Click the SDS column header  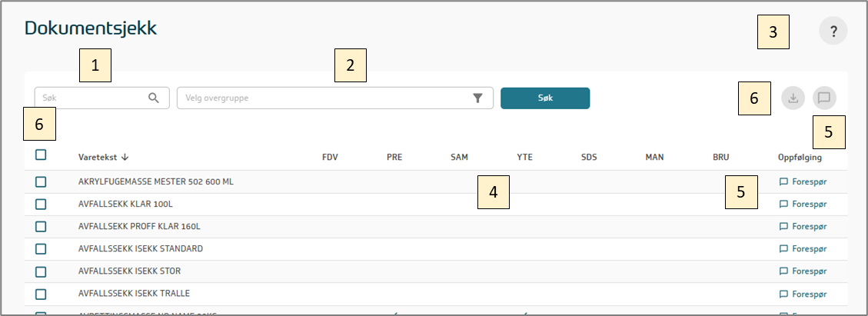point(589,158)
